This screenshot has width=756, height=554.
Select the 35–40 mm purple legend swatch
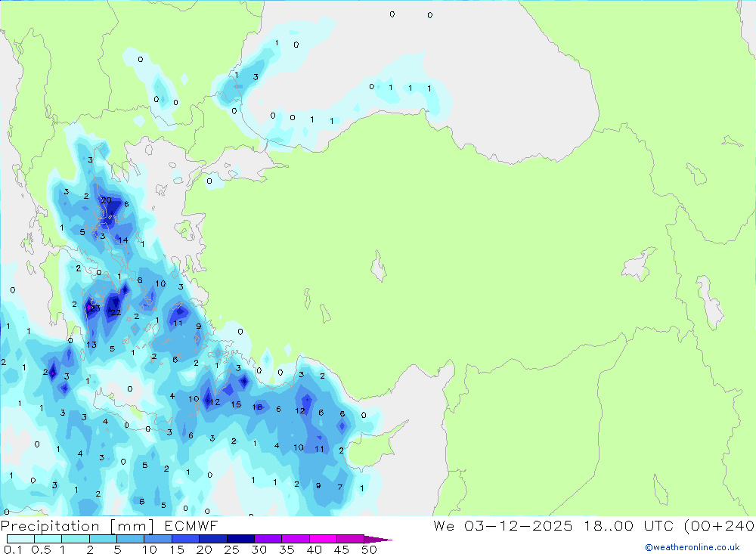click(295, 539)
